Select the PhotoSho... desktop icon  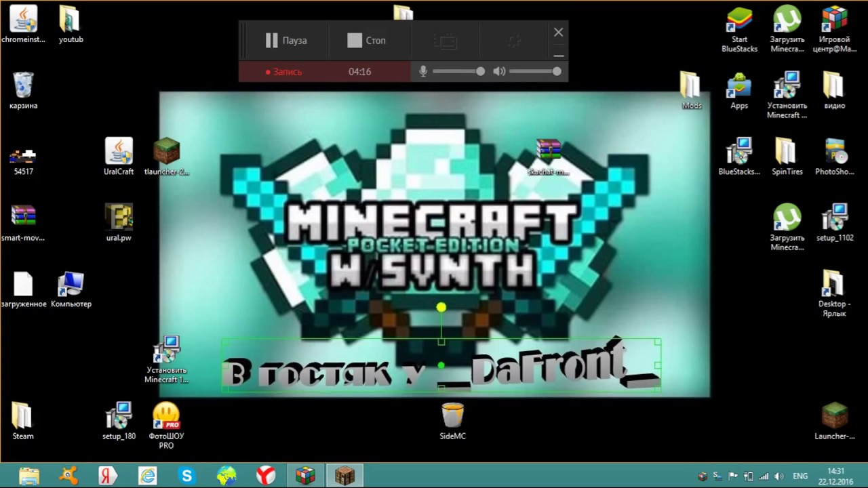coord(835,157)
